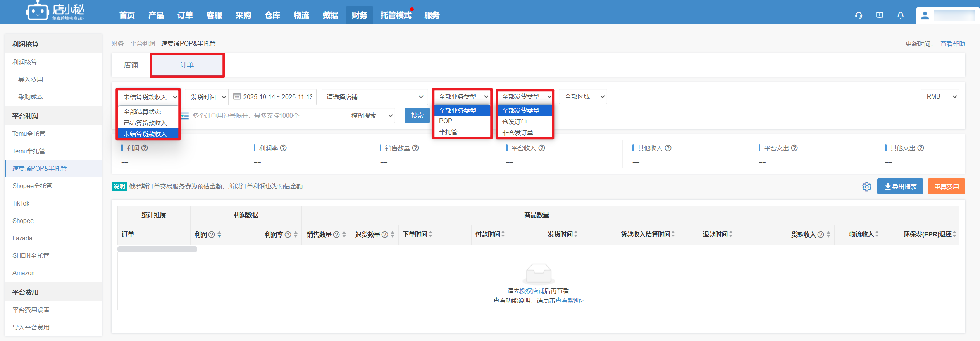Click the notification bell icon

point(901,15)
